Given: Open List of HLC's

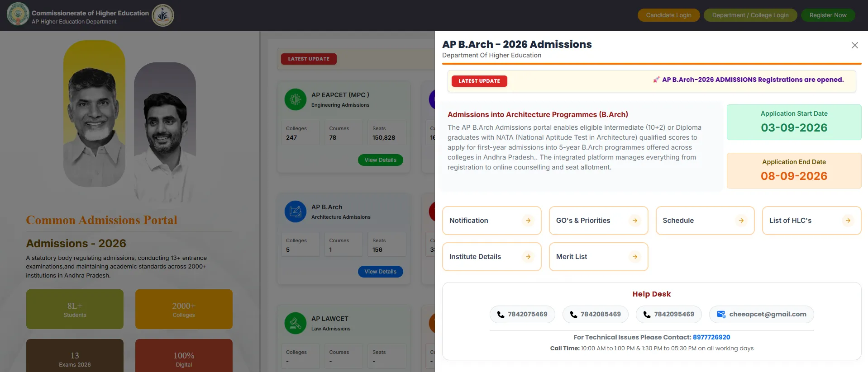Looking at the screenshot, I should click(812, 221).
